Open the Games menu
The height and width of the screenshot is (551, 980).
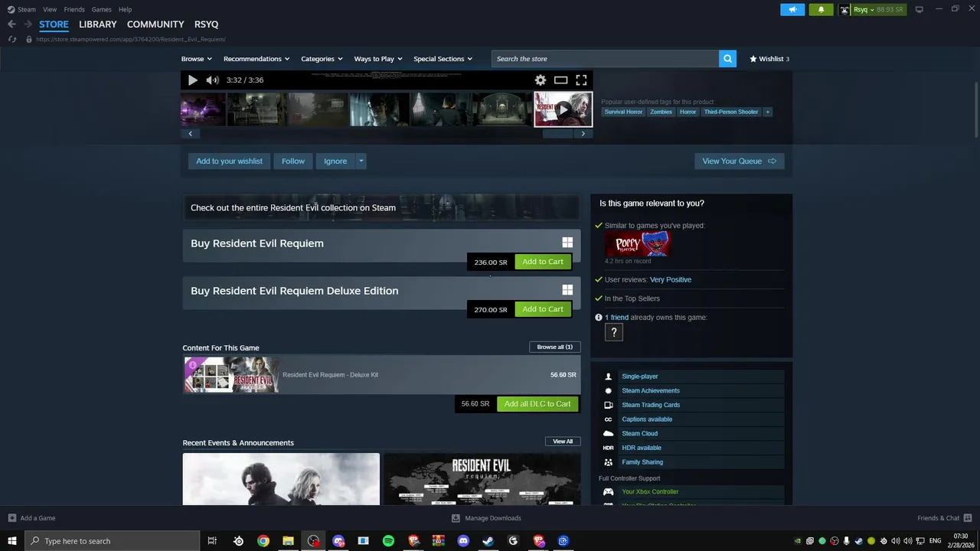coord(101,9)
